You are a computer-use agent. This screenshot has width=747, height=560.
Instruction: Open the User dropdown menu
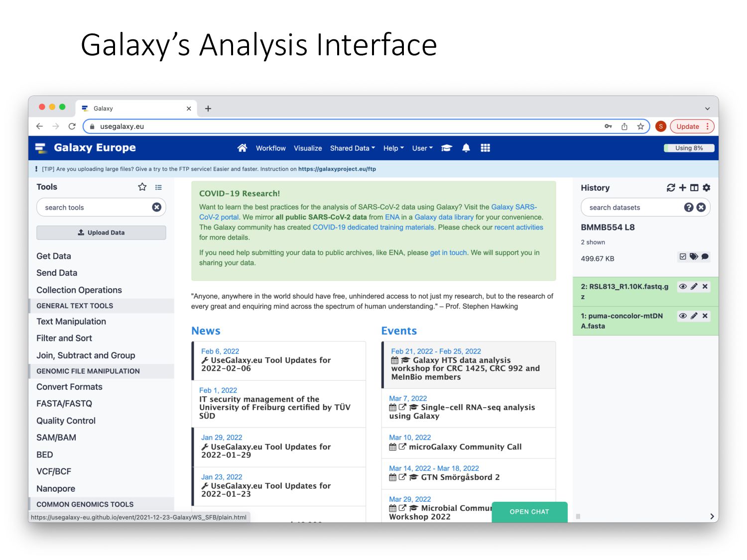tap(422, 148)
